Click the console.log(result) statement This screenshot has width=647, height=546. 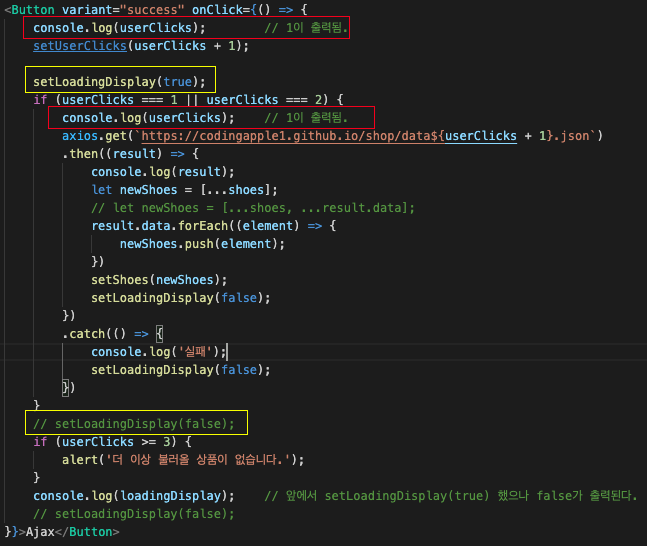(x=163, y=172)
